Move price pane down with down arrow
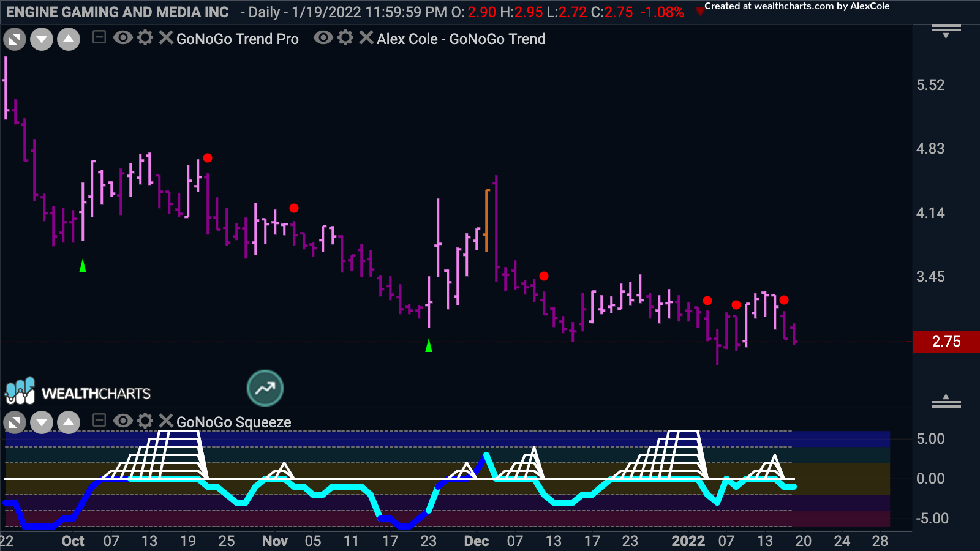The height and width of the screenshot is (551, 980). [x=42, y=40]
